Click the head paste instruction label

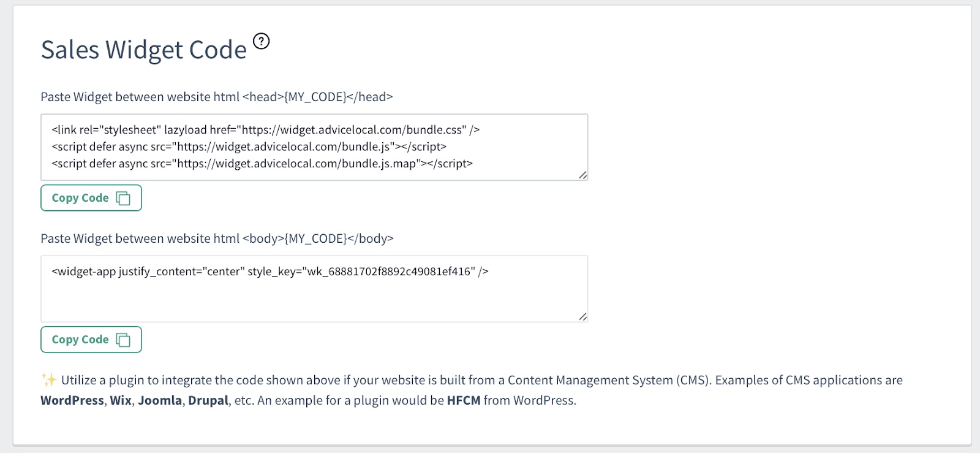point(216,97)
